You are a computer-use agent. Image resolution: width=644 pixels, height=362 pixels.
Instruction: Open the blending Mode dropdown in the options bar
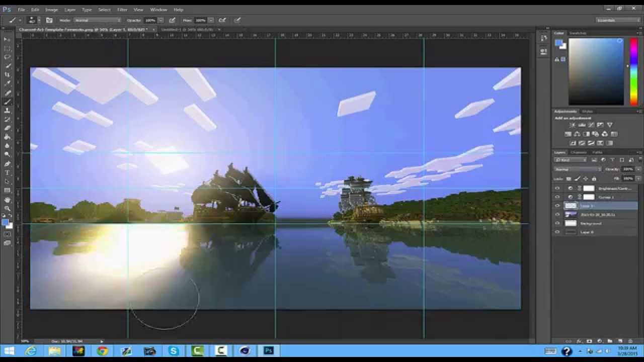(97, 20)
